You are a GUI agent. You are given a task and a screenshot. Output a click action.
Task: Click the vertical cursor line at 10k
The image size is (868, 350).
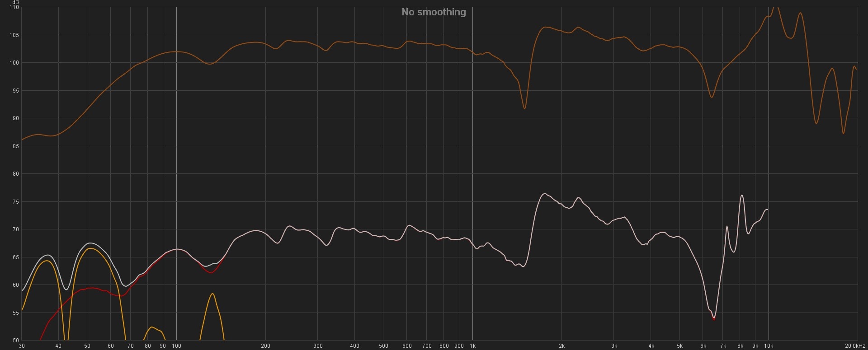point(769,174)
